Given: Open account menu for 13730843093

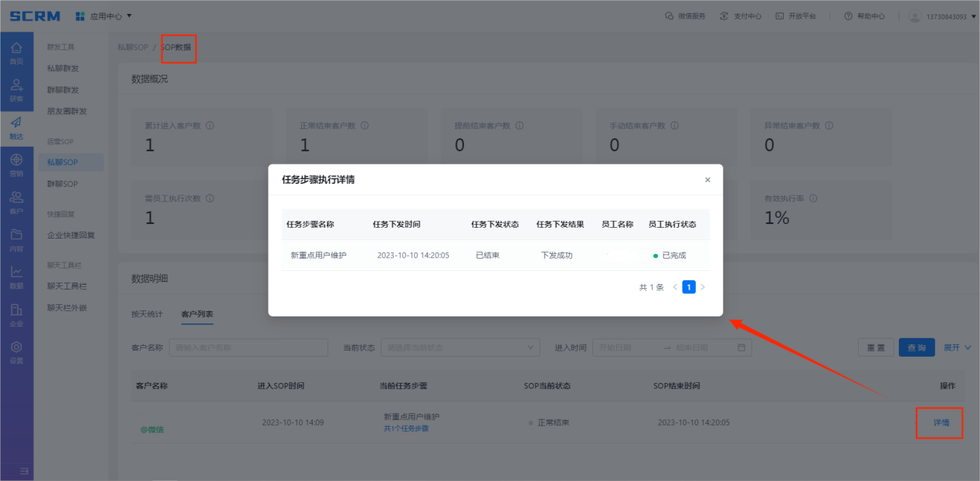Looking at the screenshot, I should pyautogui.click(x=938, y=16).
